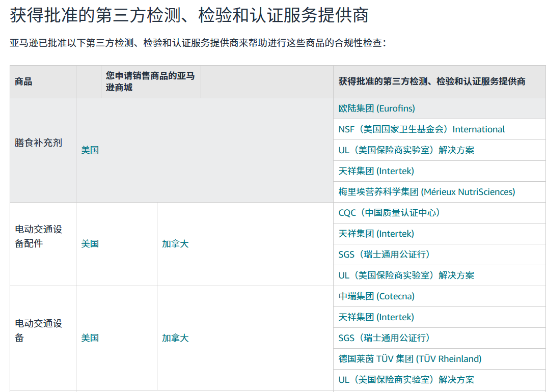
Task: Open 梅里埃营养科学集团 (Mérieux NutriSciences) link
Action: coord(427,192)
